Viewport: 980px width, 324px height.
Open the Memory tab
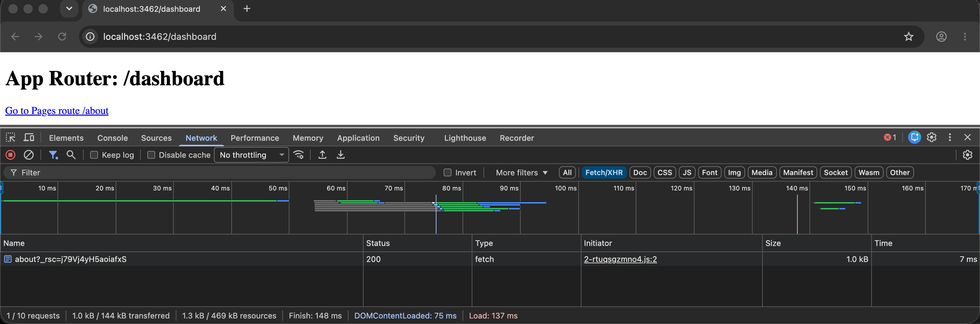coord(308,138)
